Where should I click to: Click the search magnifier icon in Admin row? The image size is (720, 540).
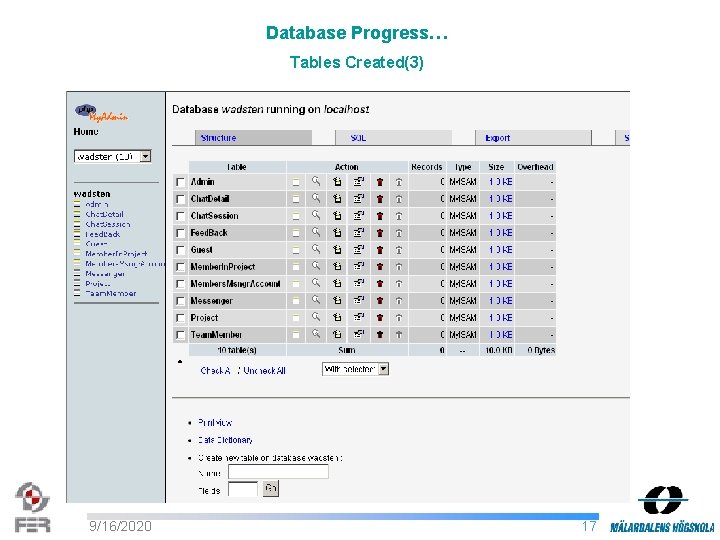click(x=316, y=181)
